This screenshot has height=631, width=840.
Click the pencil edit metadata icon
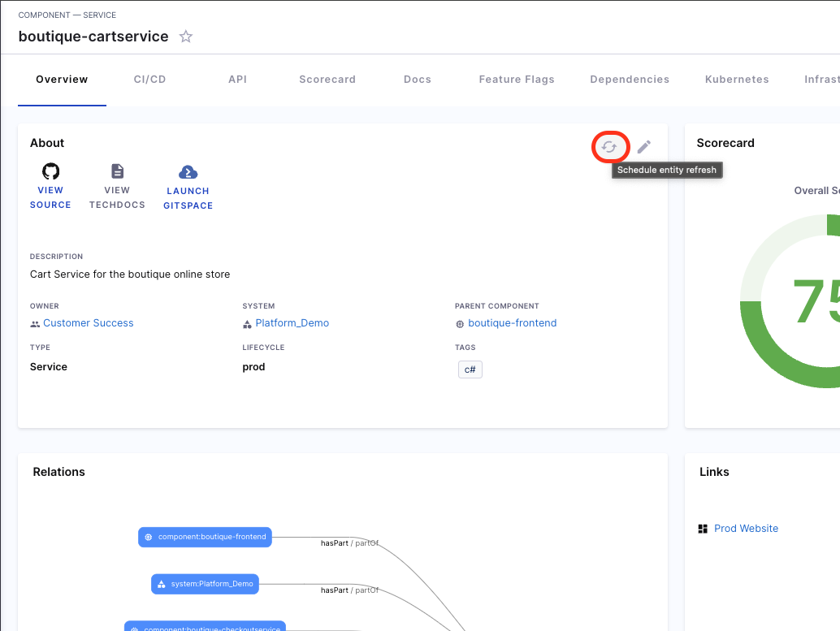coord(643,147)
